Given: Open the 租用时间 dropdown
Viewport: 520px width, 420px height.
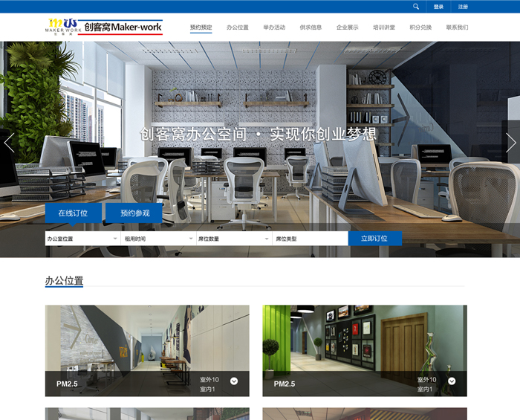Looking at the screenshot, I should (158, 239).
